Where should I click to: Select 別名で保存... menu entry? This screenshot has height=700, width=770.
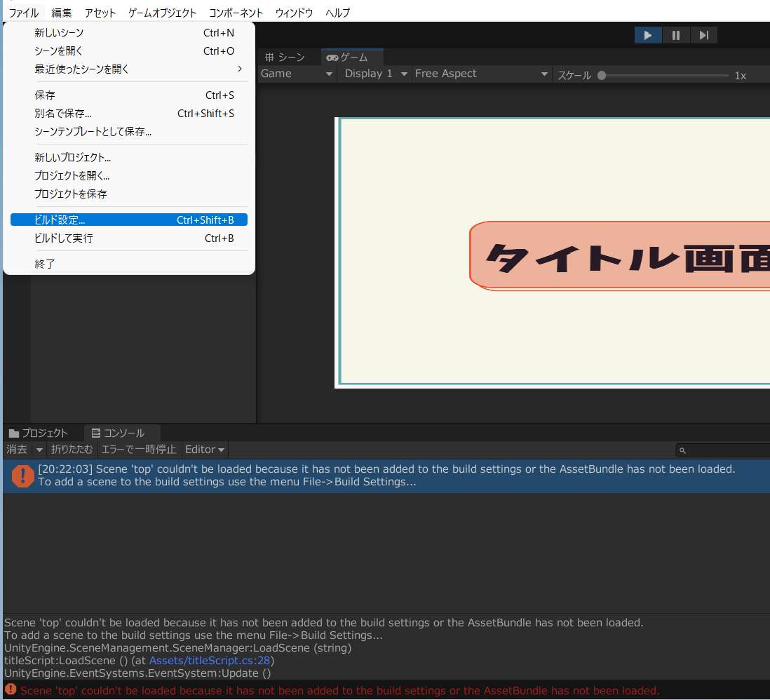click(x=128, y=114)
